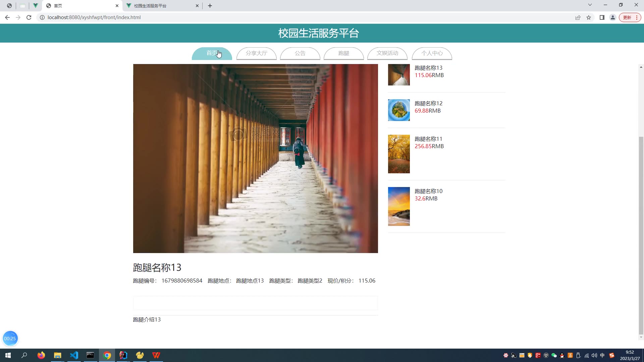
Task: Click the share page icon
Action: pos(578,17)
